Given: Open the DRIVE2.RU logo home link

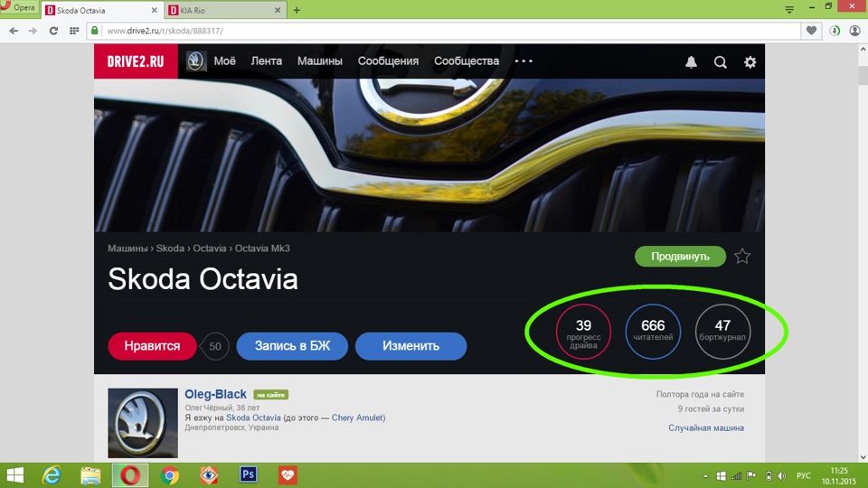Looking at the screenshot, I should (136, 61).
